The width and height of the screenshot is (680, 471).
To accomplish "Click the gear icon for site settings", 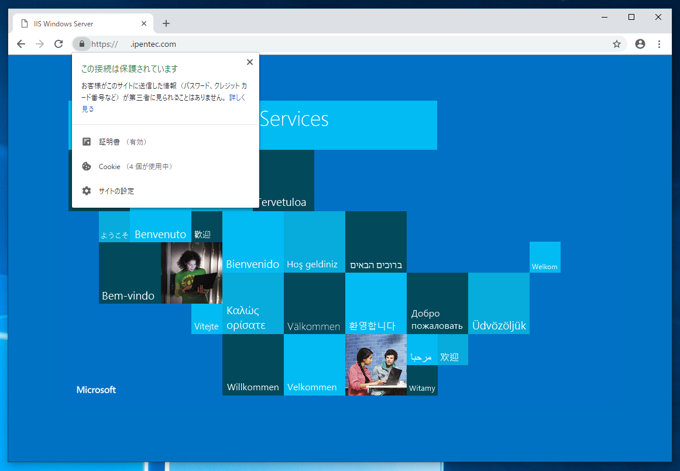I will pos(87,191).
